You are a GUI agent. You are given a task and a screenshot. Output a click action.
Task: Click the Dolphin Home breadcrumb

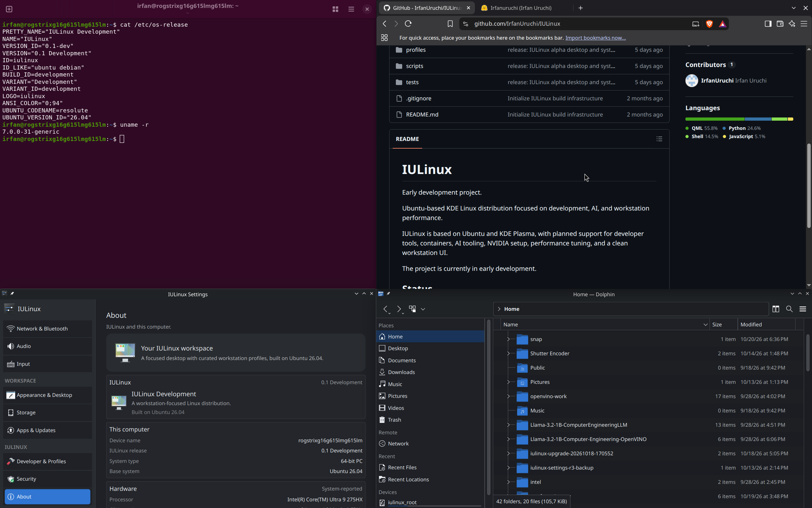coord(512,309)
